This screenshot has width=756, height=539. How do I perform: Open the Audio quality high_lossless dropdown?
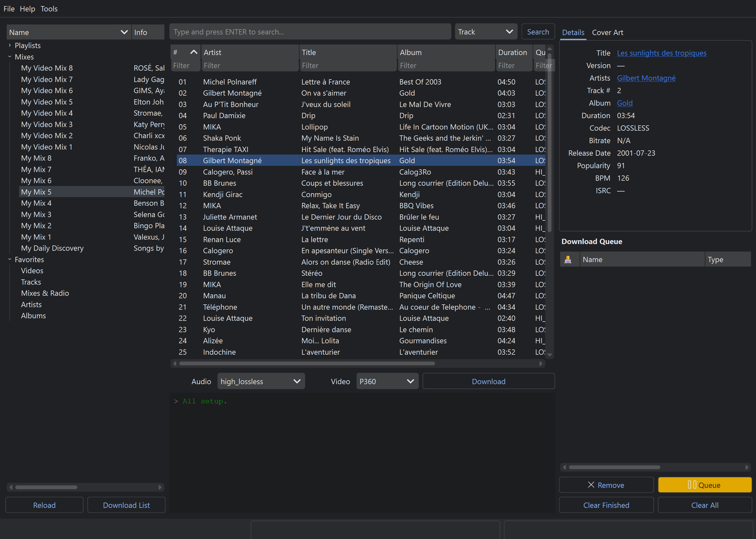coord(261,381)
